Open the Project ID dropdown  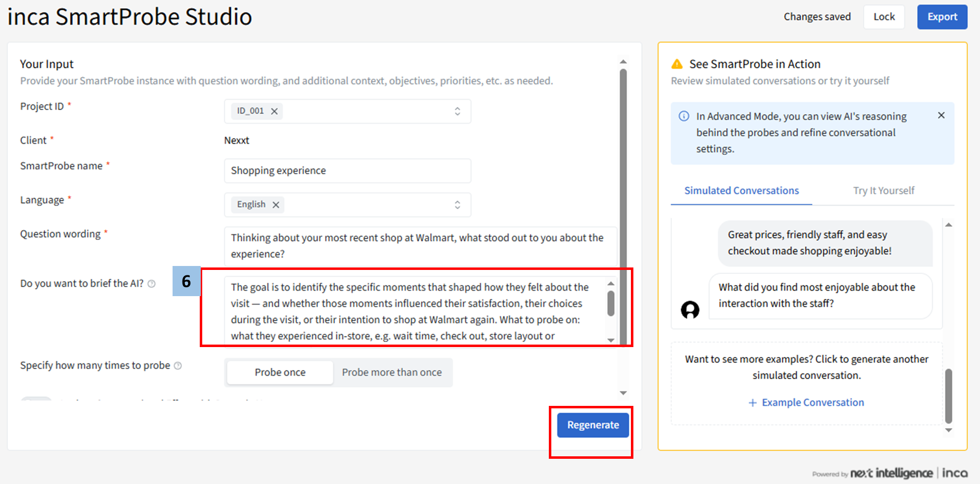tap(457, 111)
